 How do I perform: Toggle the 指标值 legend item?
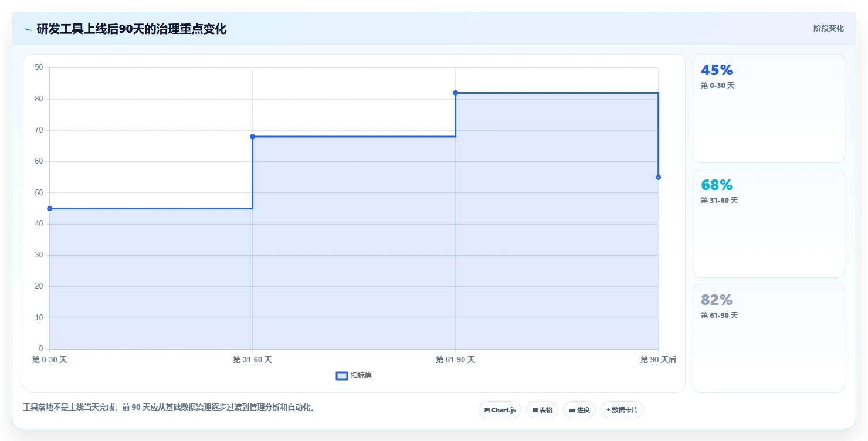coord(354,375)
